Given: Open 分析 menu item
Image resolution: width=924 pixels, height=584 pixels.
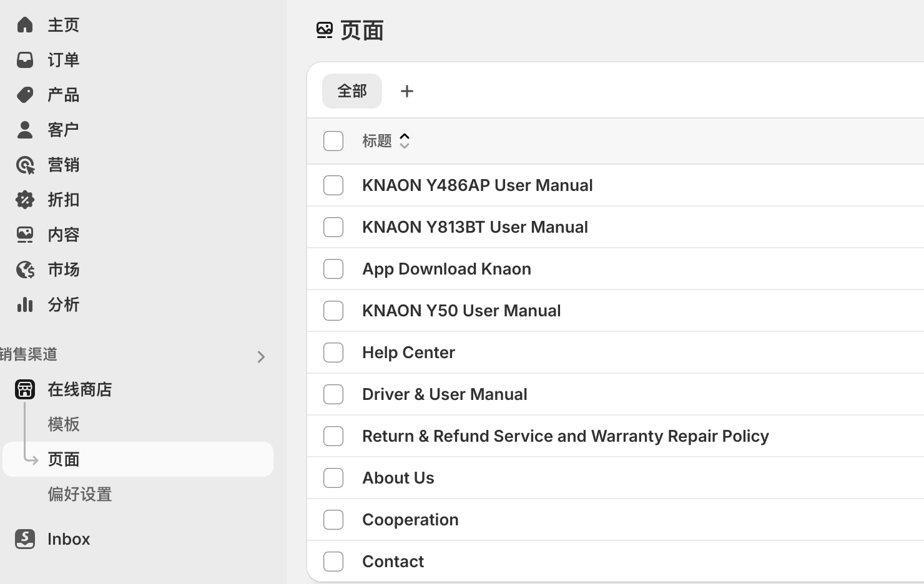Looking at the screenshot, I should point(64,304).
